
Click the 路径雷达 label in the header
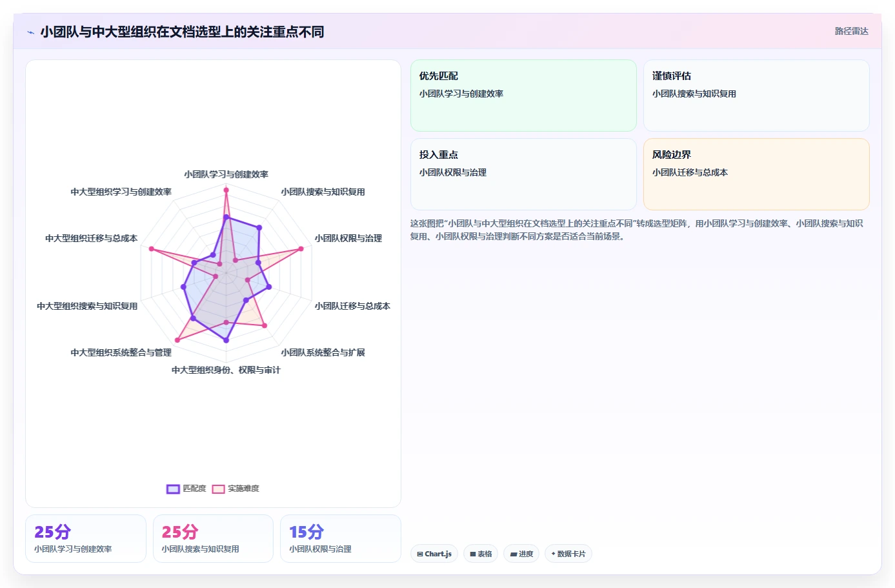click(x=851, y=31)
